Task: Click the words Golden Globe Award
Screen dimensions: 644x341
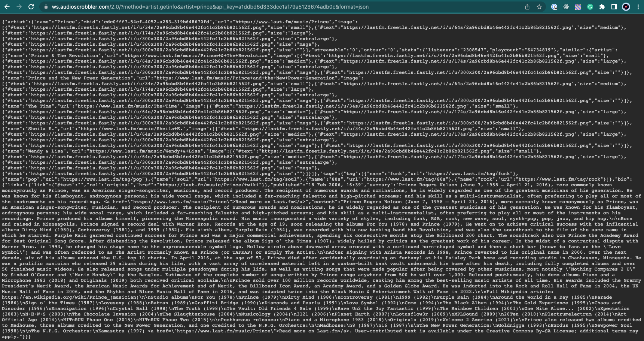Action: pyautogui.click(x=410, y=286)
